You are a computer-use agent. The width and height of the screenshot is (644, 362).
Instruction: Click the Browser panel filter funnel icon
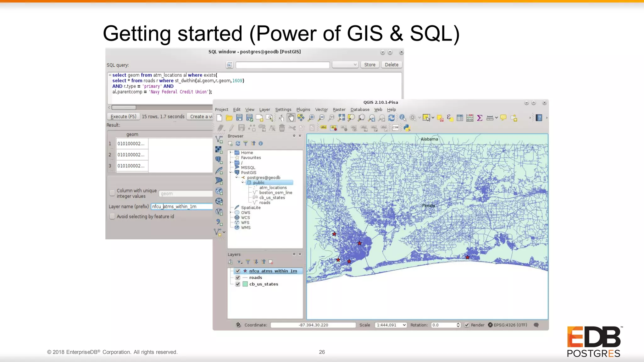[246, 144]
